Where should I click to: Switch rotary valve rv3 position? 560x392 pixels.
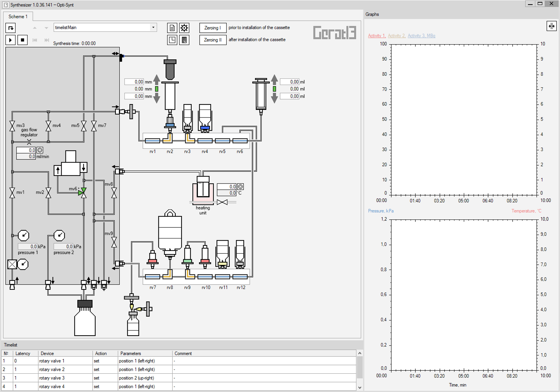190,138
